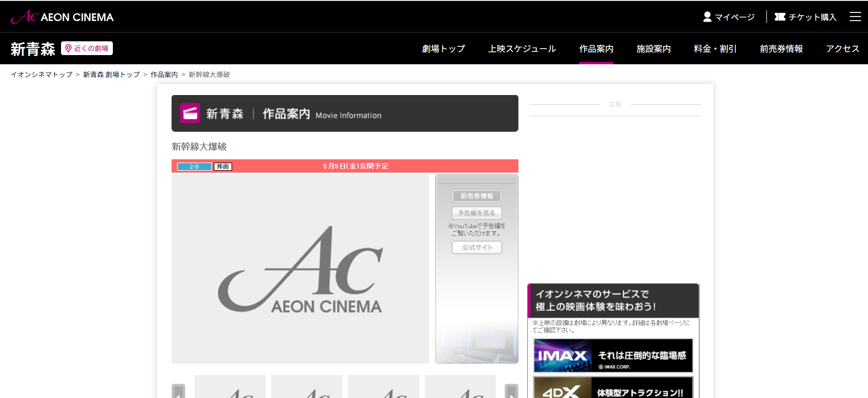868x398 pixels.
Task: Click the 4DX banner 体験型アトラクション
Action: coord(613,387)
